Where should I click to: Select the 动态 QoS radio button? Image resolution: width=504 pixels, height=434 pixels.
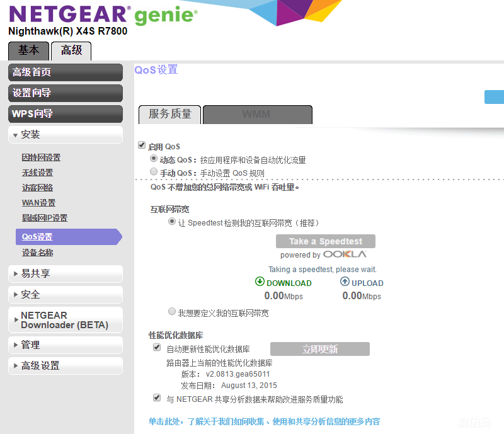pyautogui.click(x=154, y=158)
